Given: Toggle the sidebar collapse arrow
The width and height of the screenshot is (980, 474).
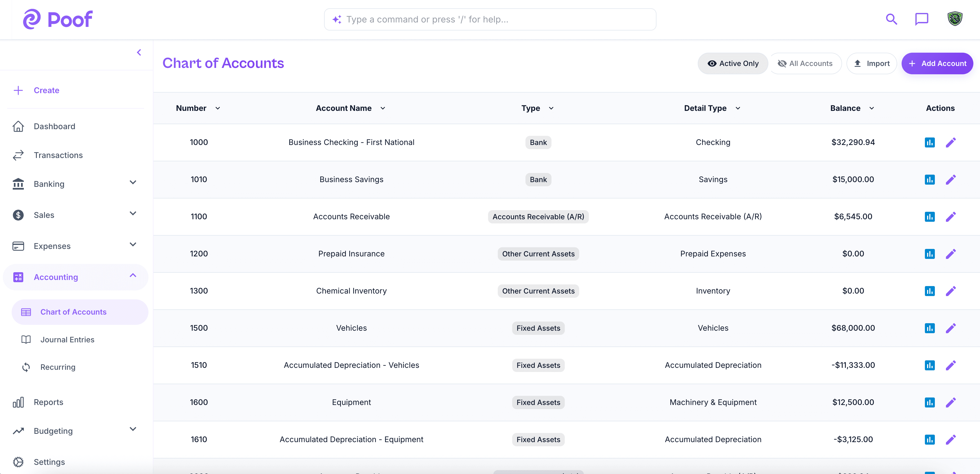Looking at the screenshot, I should coord(139,52).
